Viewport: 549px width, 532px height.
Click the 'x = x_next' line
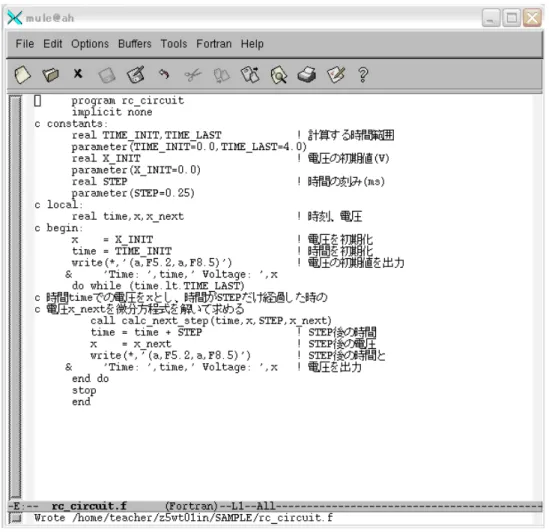pos(131,344)
